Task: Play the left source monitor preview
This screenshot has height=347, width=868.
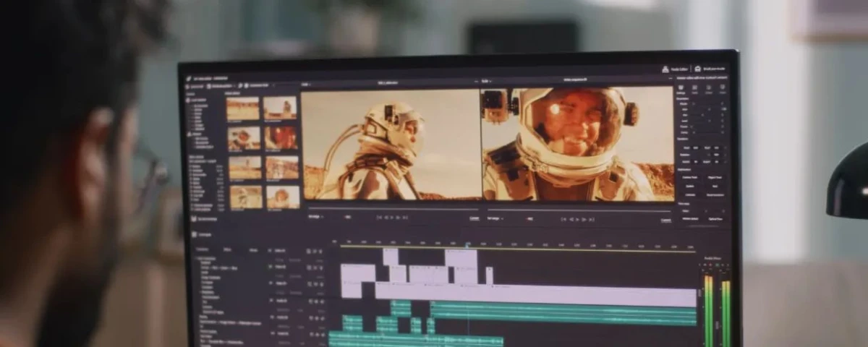Action: click(391, 217)
